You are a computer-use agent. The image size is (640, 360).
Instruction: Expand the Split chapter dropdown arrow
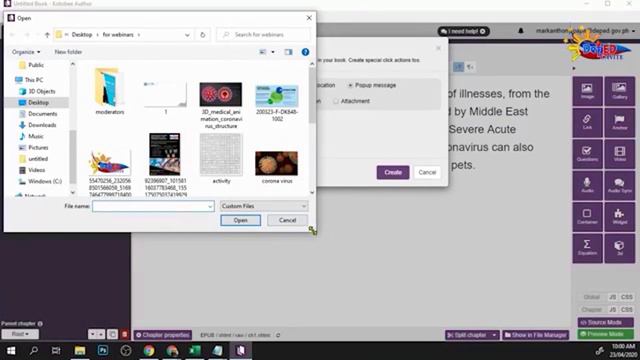click(494, 335)
